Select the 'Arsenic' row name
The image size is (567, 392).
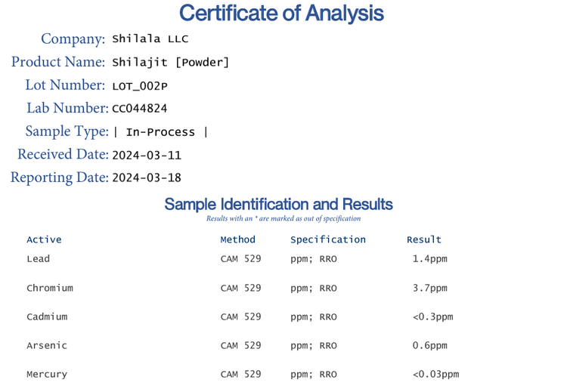click(x=47, y=346)
